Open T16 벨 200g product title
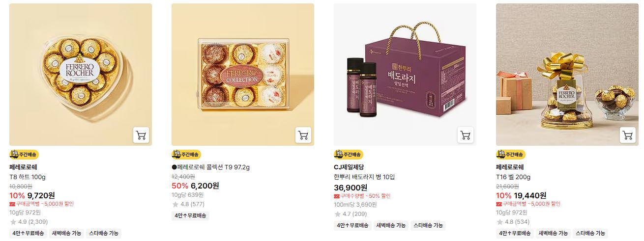The height and width of the screenshot is (241, 644). pos(513,177)
